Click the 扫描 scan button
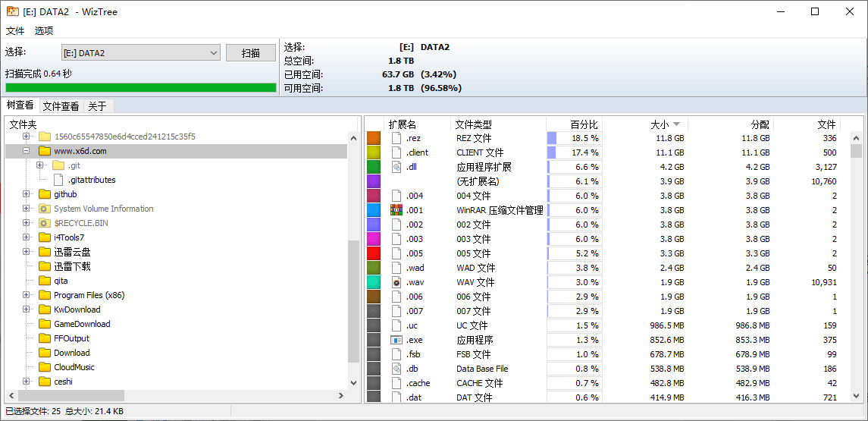 251,53
